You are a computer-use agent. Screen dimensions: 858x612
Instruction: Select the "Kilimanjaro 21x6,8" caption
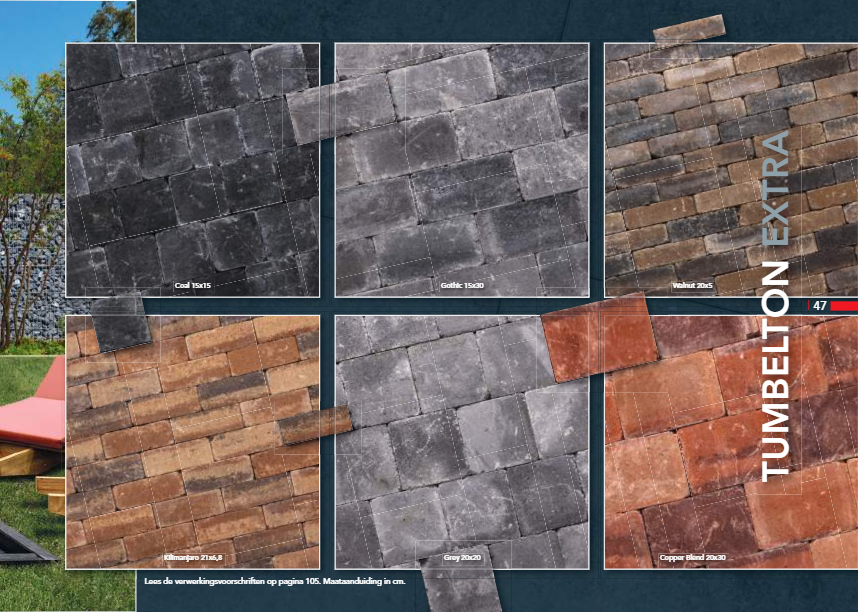[x=193, y=558]
